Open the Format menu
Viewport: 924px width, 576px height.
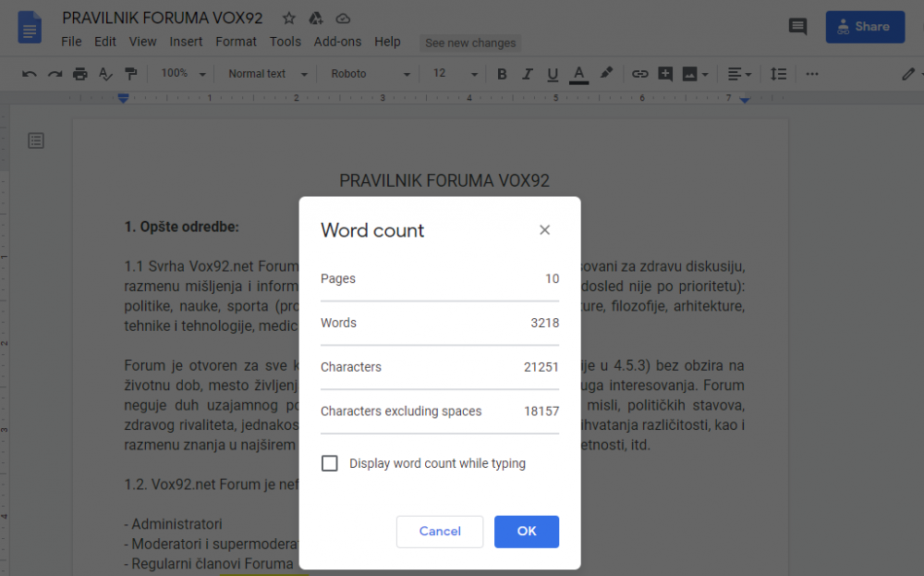pyautogui.click(x=236, y=42)
